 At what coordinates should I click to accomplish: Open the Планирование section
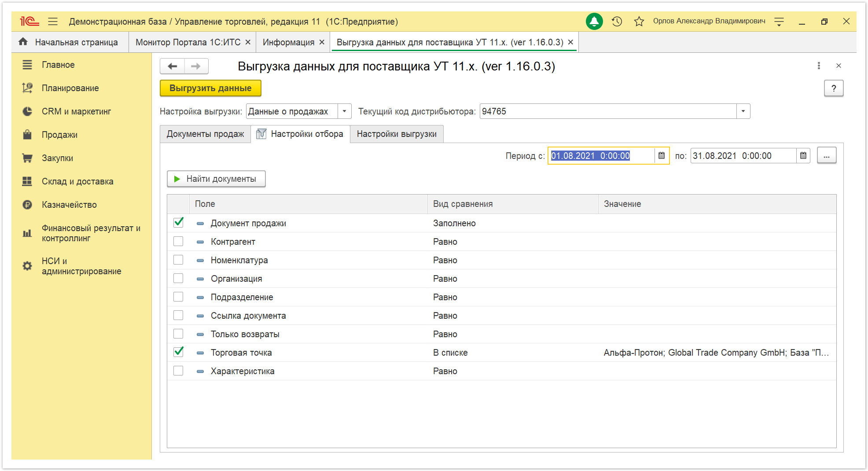click(x=70, y=88)
